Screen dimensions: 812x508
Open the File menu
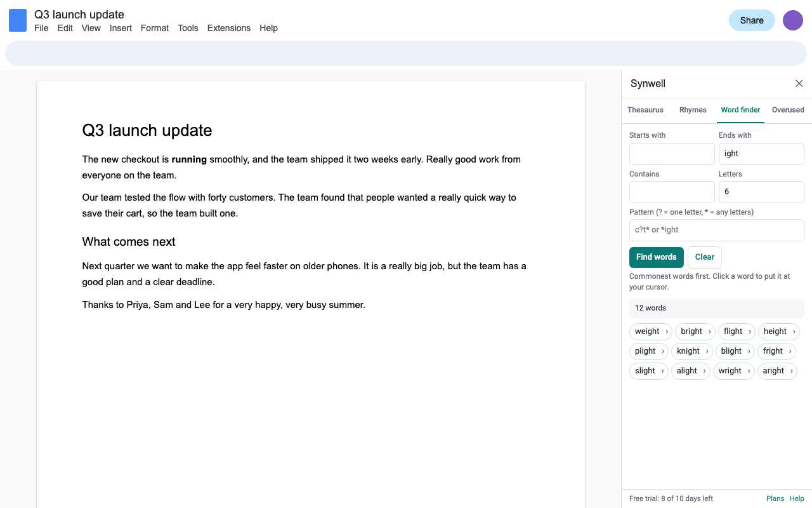(x=41, y=28)
